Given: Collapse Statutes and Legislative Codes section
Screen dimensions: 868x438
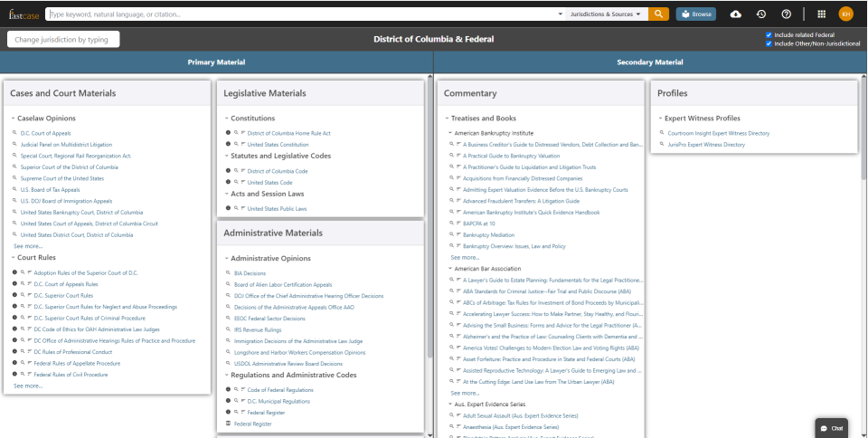Looking at the screenshot, I should pyautogui.click(x=226, y=157).
